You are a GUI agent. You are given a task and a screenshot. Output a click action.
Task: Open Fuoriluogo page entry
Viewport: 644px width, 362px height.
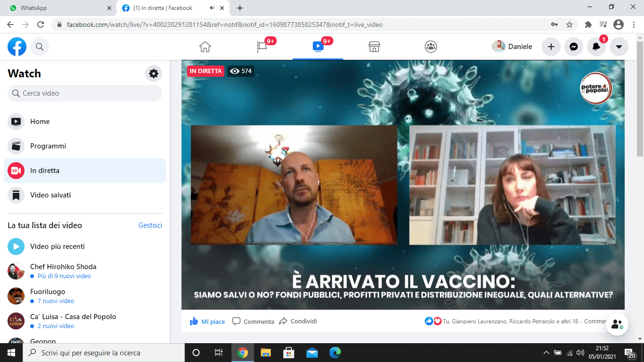click(85, 296)
